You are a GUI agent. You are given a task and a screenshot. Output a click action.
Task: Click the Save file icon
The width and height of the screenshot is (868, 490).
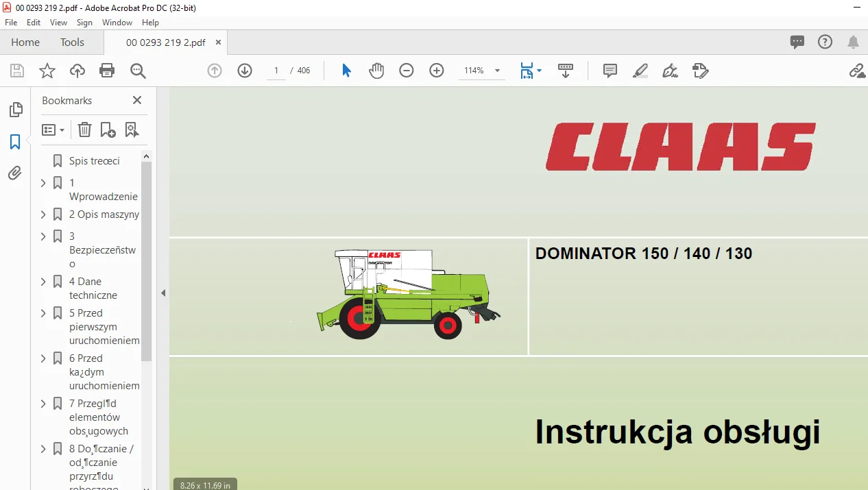[x=17, y=71]
